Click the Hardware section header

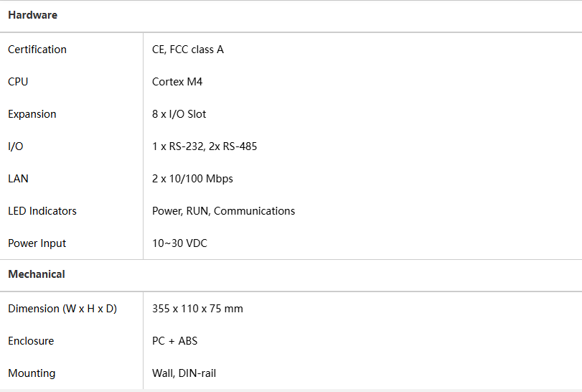[x=32, y=15]
